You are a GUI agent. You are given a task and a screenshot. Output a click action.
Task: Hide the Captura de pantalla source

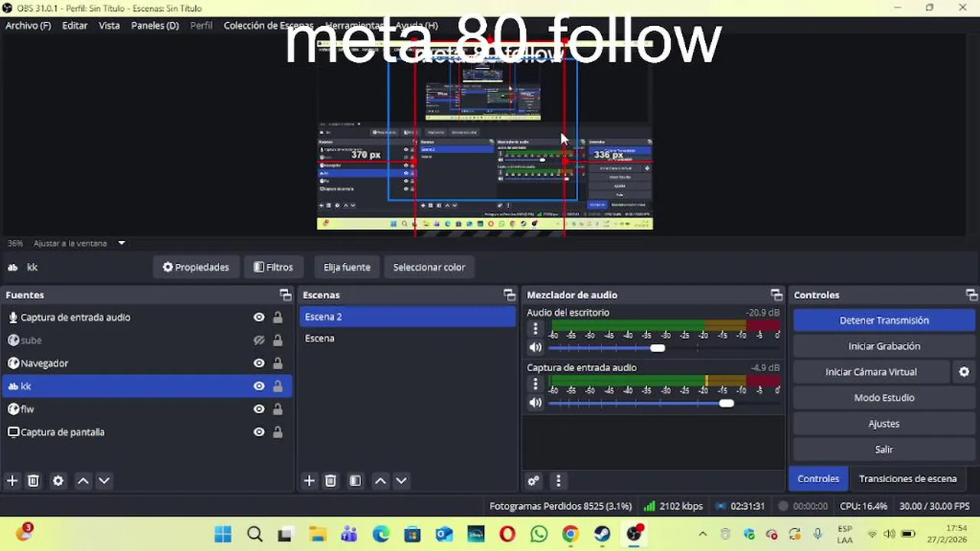pos(259,432)
